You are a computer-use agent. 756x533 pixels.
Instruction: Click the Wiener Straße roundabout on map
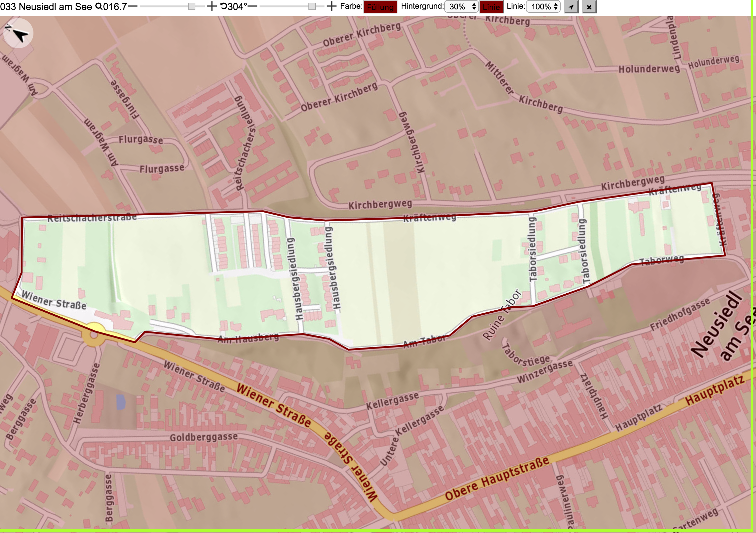[94, 333]
